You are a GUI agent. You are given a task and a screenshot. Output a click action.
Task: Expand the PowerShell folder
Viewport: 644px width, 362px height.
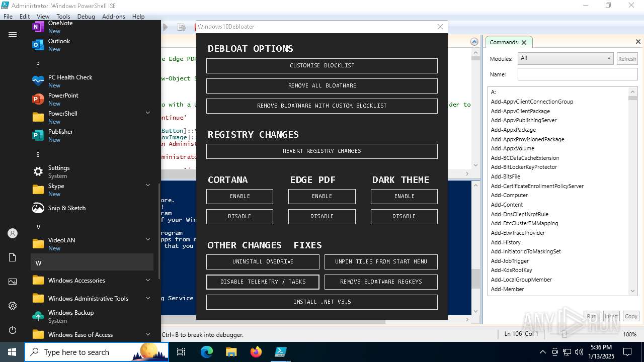[148, 113]
